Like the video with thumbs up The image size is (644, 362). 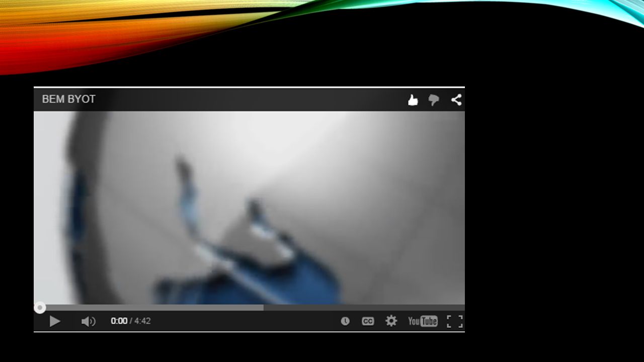pyautogui.click(x=413, y=100)
